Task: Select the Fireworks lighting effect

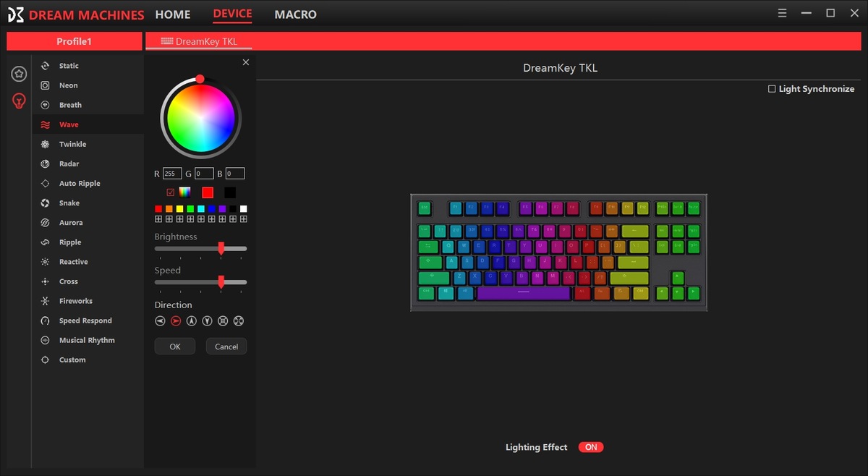Action: pos(88,300)
